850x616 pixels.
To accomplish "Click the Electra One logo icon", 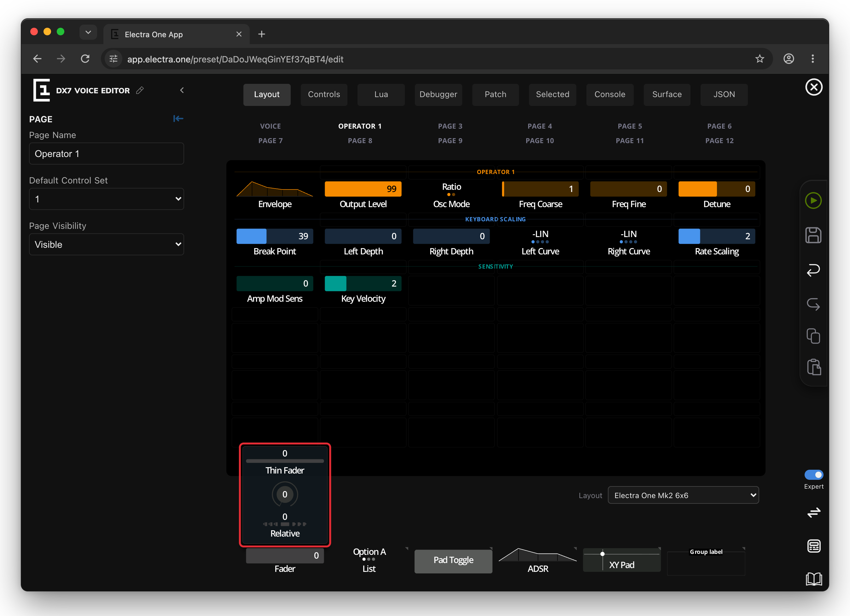I will [41, 90].
